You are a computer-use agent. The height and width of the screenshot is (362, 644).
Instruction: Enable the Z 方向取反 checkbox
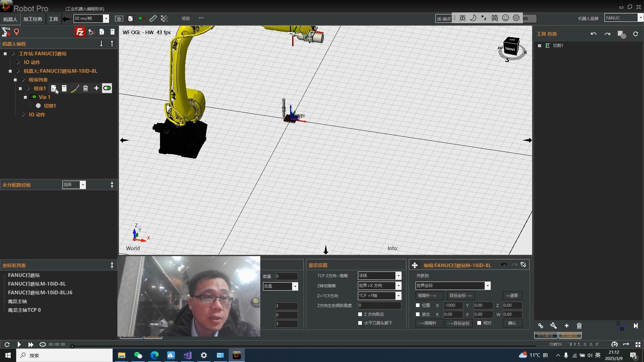[360, 314]
